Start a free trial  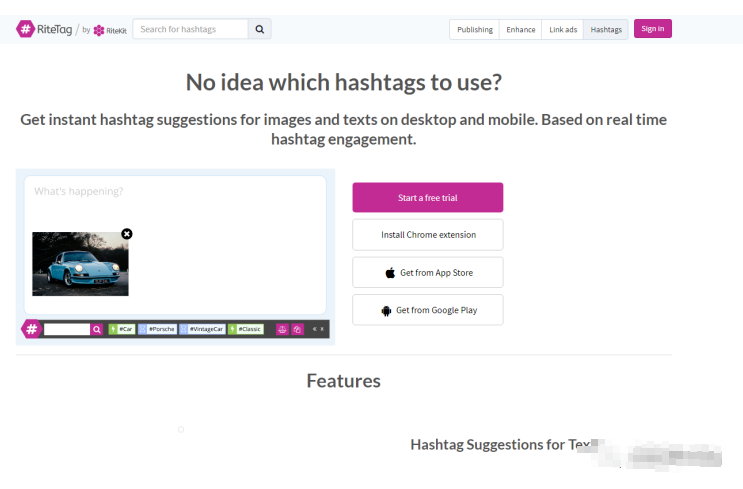pyautogui.click(x=427, y=198)
